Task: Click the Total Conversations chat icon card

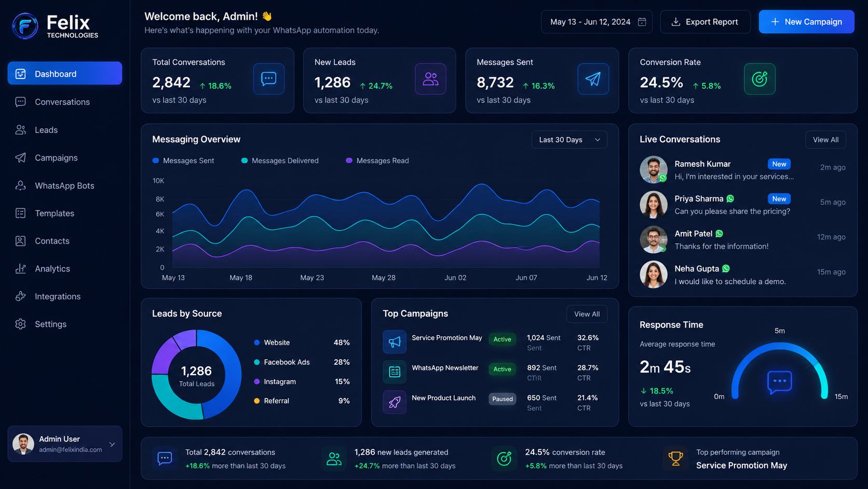Action: [269, 79]
